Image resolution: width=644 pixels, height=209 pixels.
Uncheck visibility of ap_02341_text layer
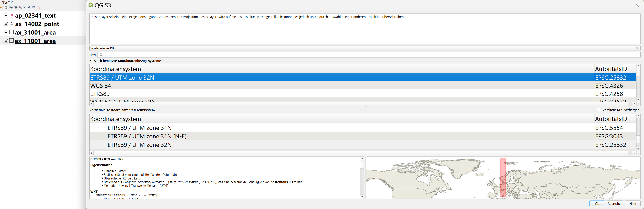6,15
